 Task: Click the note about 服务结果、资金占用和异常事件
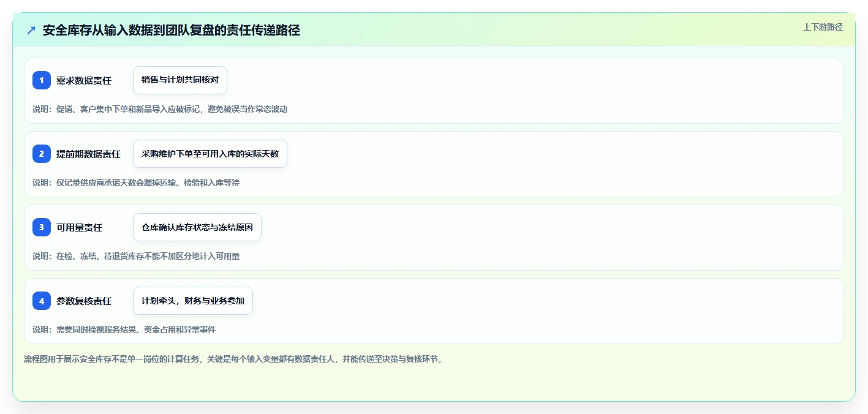tap(124, 329)
